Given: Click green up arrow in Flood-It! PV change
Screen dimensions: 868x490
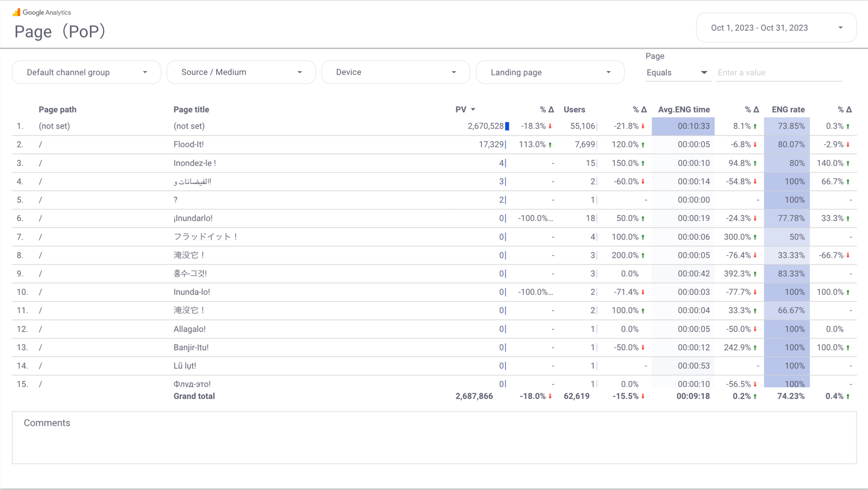Looking at the screenshot, I should tap(550, 145).
